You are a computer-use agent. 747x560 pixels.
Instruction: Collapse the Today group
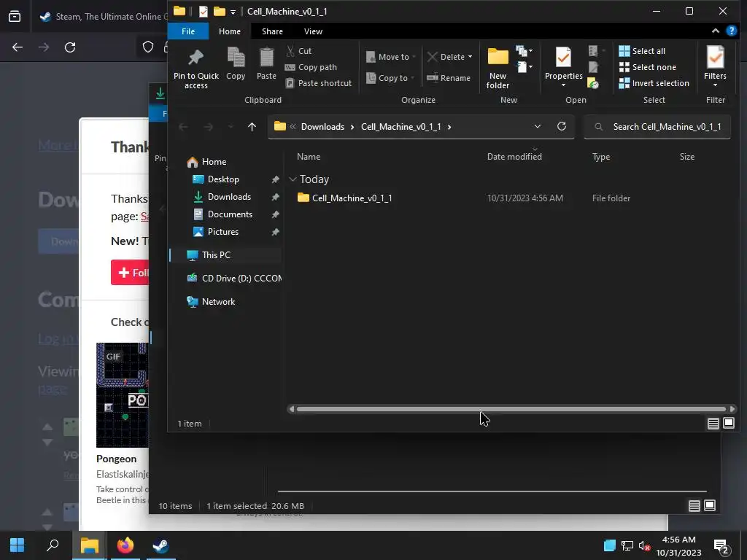293,179
